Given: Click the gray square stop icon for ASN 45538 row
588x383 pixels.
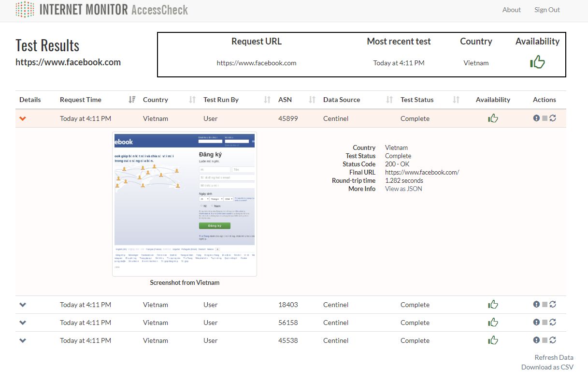Looking at the screenshot, I should pos(545,340).
